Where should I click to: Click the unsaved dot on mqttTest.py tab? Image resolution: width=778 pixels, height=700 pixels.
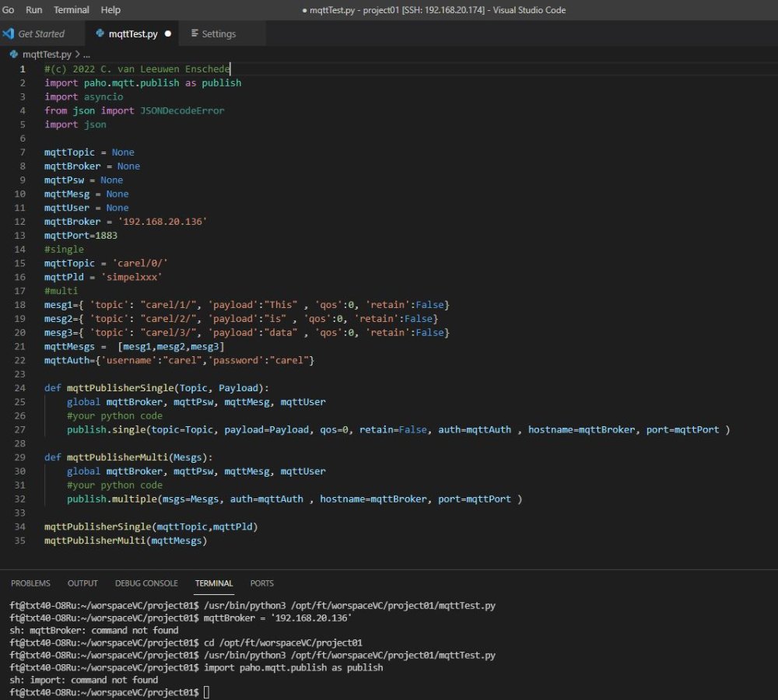tap(168, 33)
